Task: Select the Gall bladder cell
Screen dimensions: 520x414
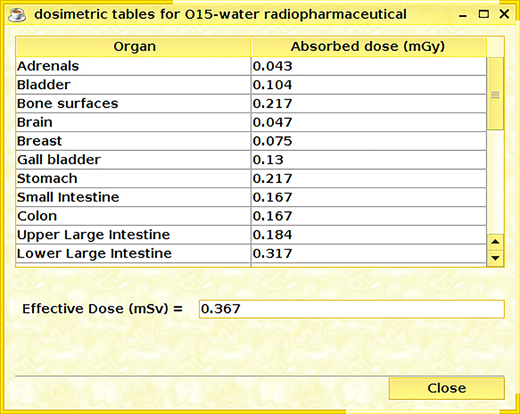Action: coord(133,160)
